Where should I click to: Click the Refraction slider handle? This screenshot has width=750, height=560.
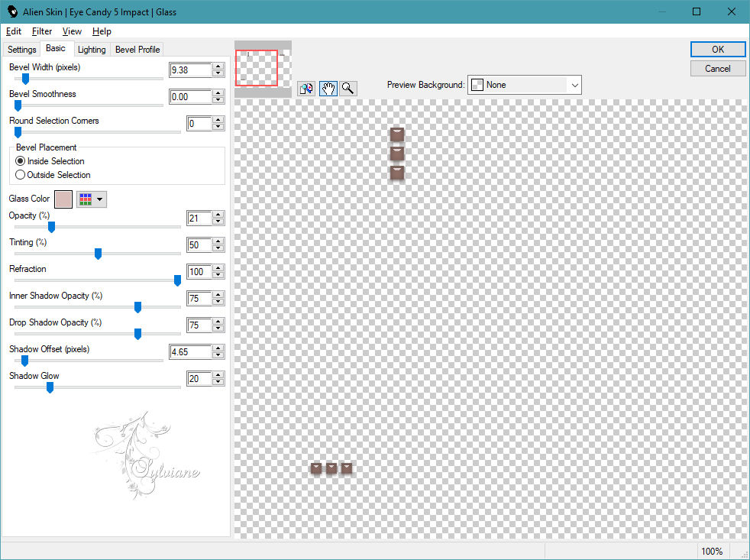coord(177,281)
